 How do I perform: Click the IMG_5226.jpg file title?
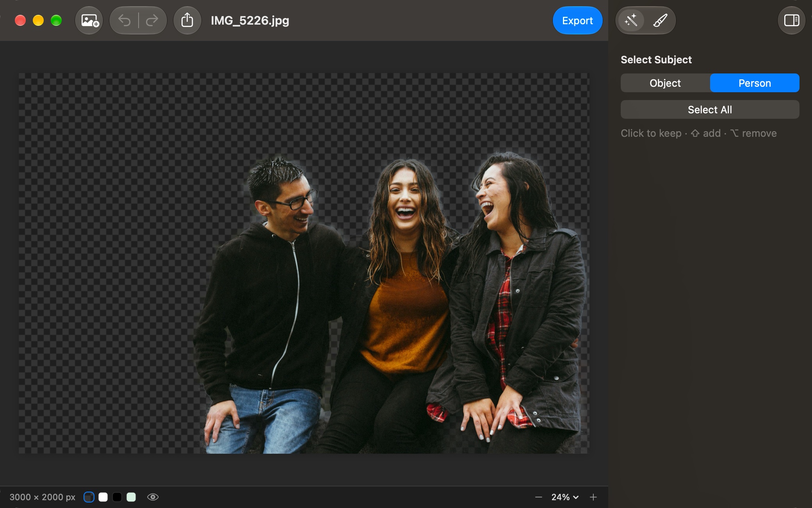[250, 20]
